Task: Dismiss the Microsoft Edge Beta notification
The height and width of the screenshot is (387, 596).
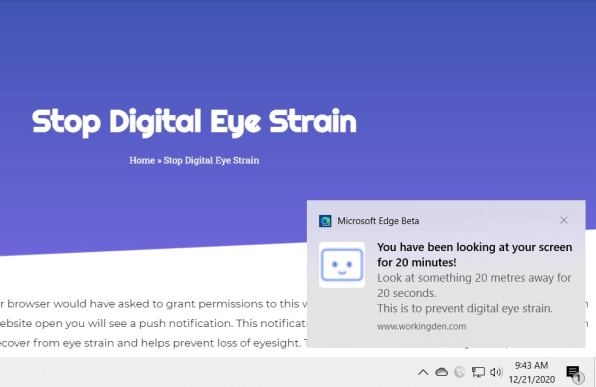Action: [563, 220]
